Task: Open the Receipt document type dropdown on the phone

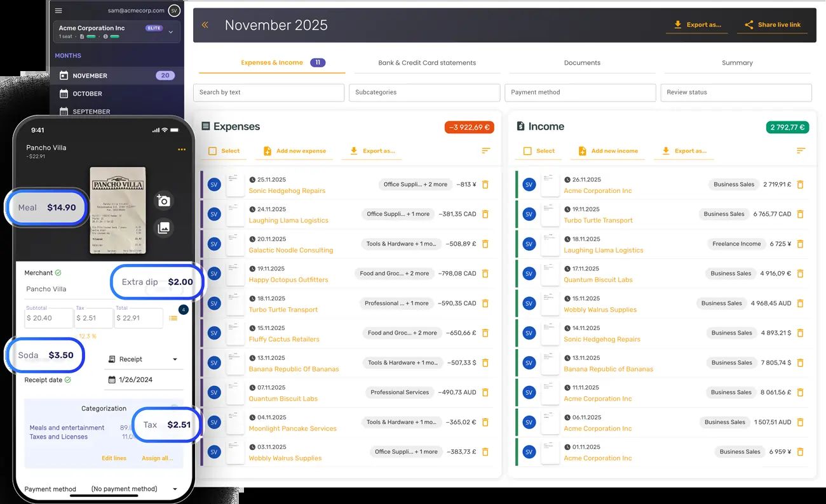Action: coord(143,359)
